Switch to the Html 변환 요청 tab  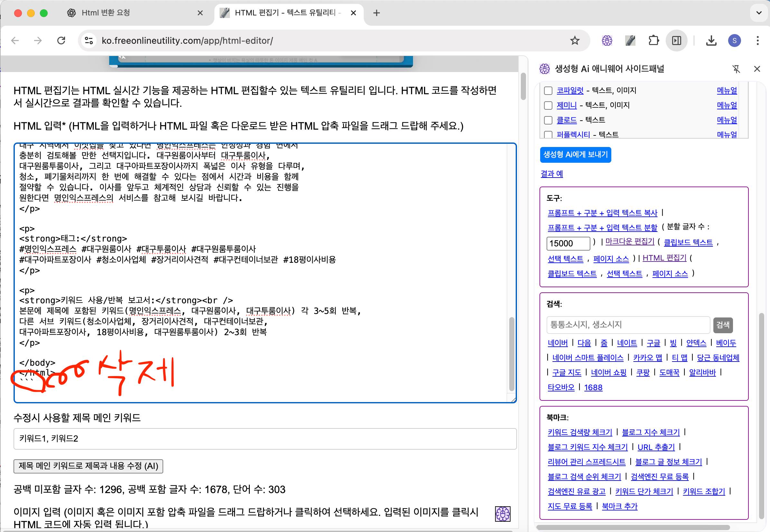(134, 13)
